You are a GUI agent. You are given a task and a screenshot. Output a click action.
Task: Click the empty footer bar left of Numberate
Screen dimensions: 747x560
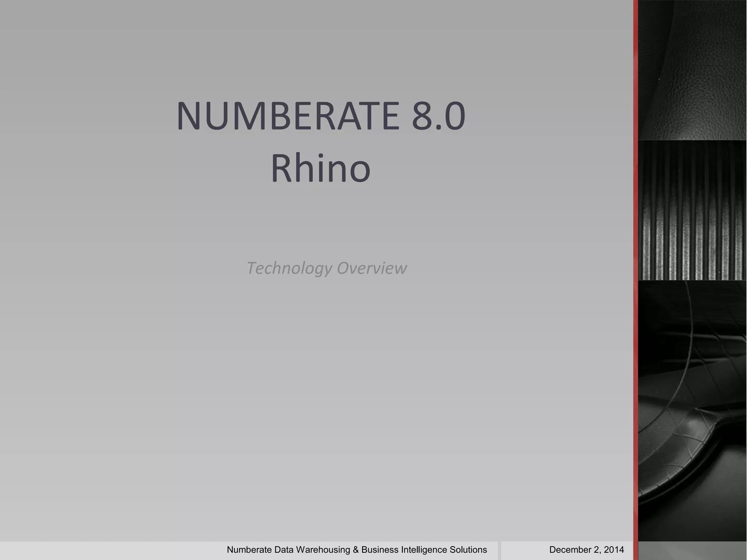[x=109, y=551]
